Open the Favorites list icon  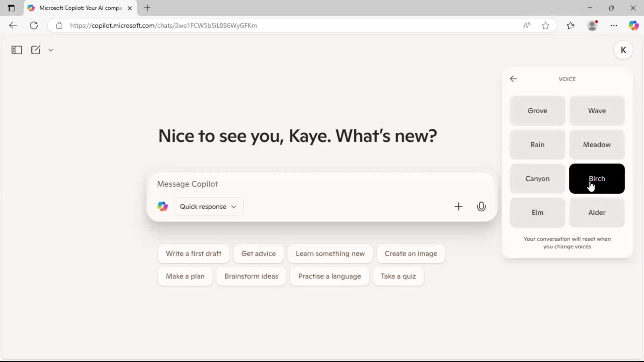(570, 25)
